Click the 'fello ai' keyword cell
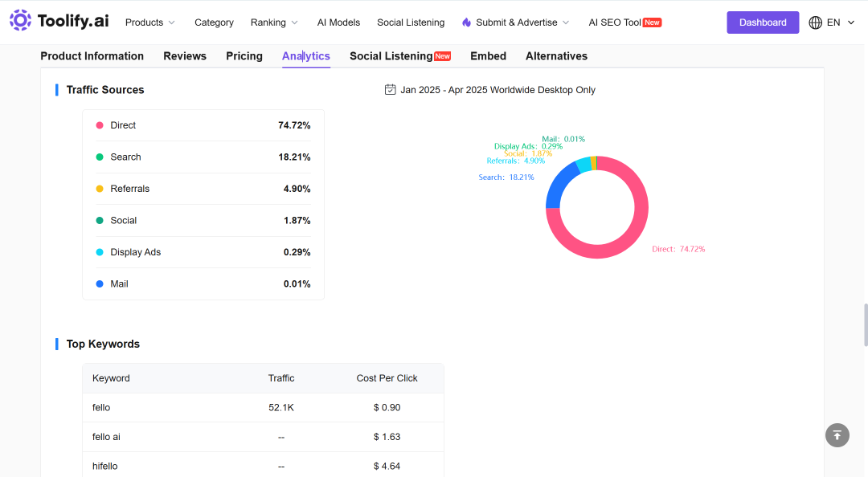 point(106,437)
